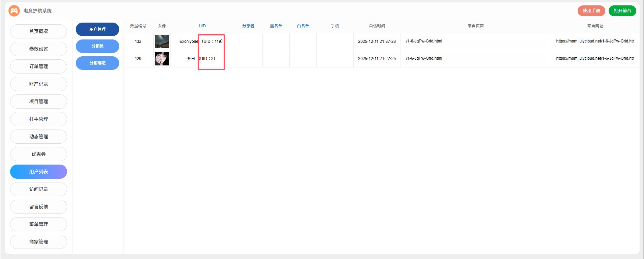Click the 黑名单 column header
The width and height of the screenshot is (644, 259).
pos(276,26)
